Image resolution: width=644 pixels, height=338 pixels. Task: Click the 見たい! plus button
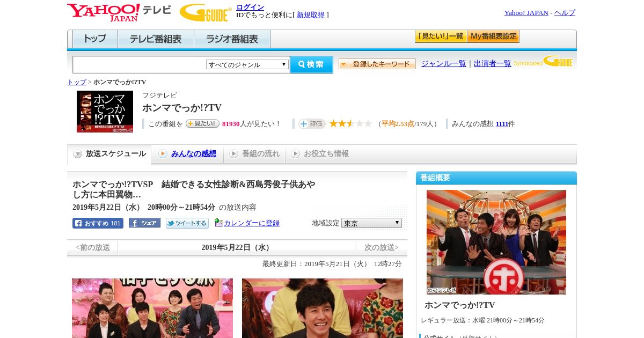tap(202, 123)
